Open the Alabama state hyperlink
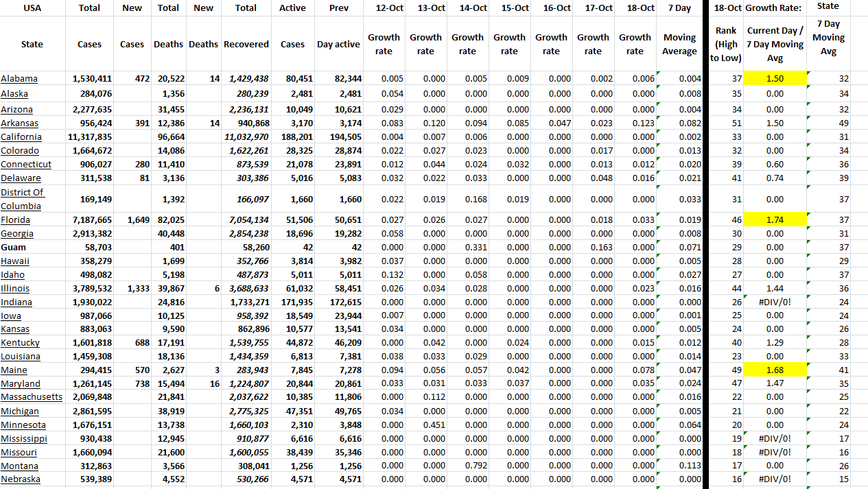This screenshot has height=489, width=868. pyautogui.click(x=19, y=78)
